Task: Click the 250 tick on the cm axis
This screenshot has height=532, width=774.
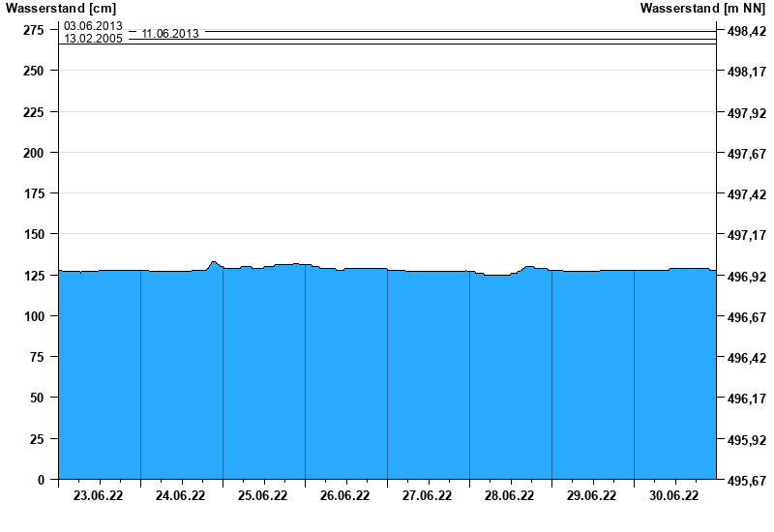Action: 33,72
